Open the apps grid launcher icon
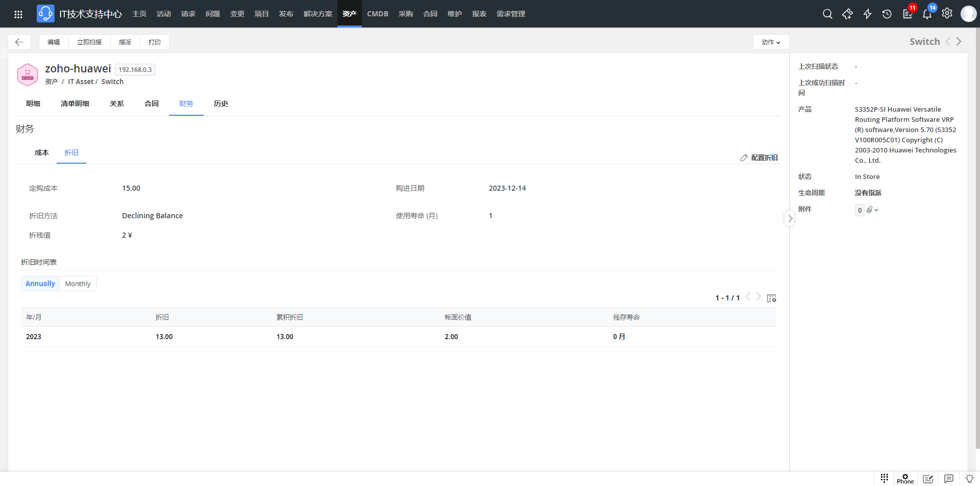The height and width of the screenshot is (486, 980). [x=18, y=14]
